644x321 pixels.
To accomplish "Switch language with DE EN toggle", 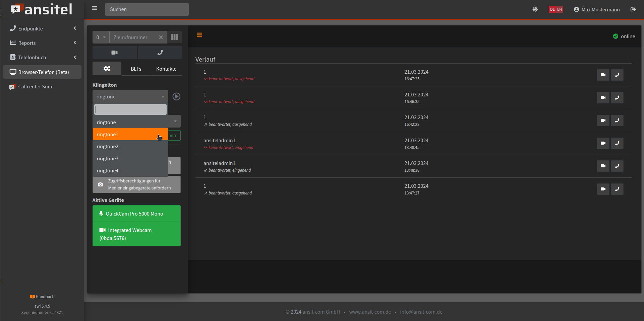I will 555,9.
